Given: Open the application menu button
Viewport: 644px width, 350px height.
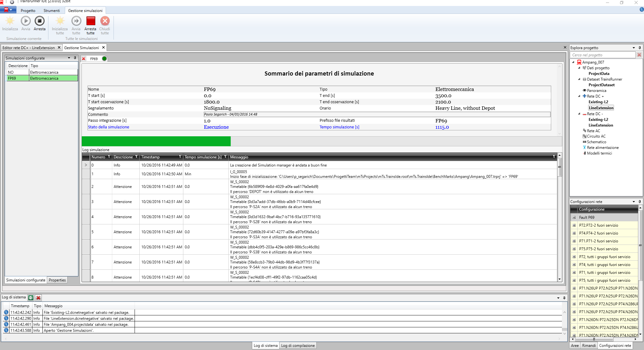Looking at the screenshot, I should pos(8,10).
